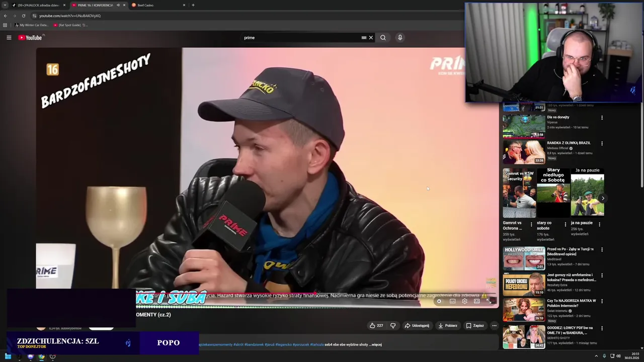Open the 'Stary niedługo co Sobotę' short
The width and height of the screenshot is (644, 362).
click(x=553, y=193)
